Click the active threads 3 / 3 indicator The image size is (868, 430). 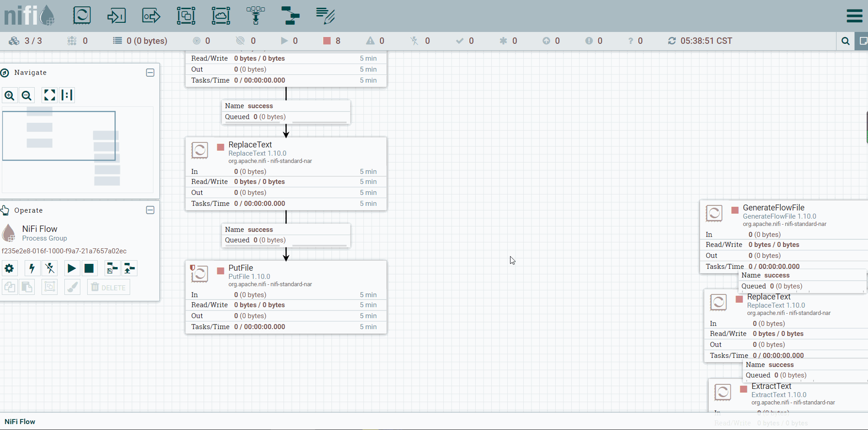pyautogui.click(x=26, y=41)
